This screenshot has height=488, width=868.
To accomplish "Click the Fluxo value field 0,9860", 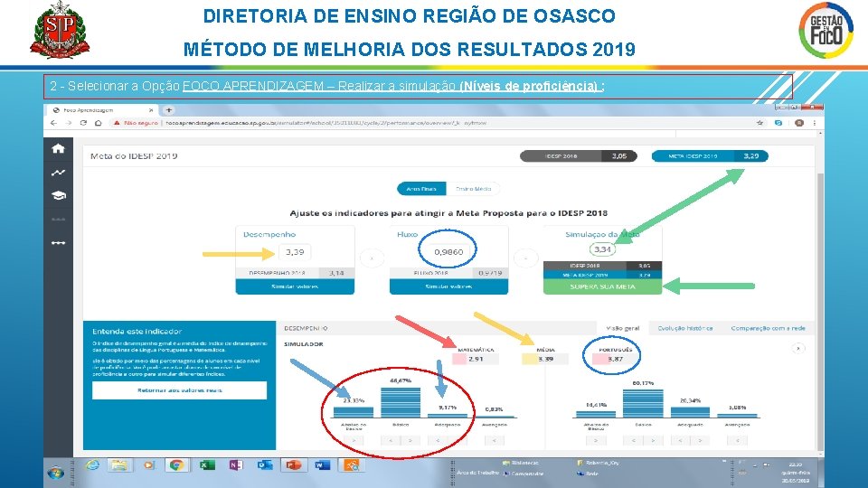I will (x=448, y=252).
